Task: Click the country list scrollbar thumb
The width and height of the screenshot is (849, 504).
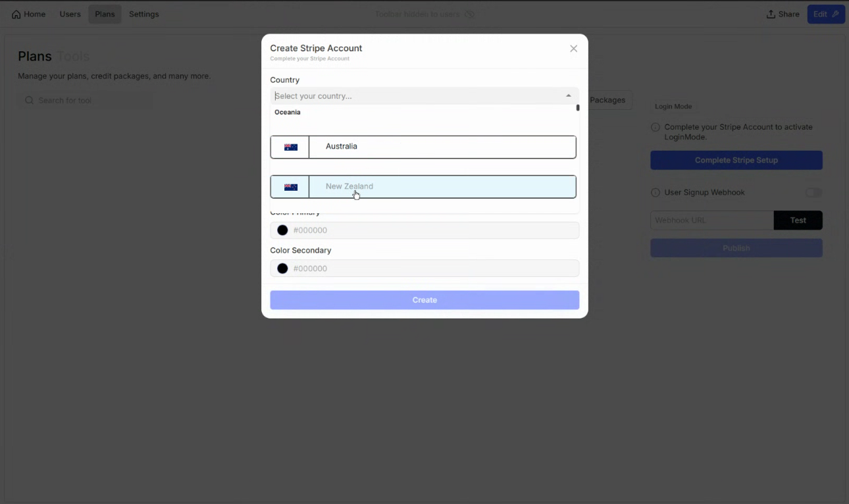Action: coord(578,108)
